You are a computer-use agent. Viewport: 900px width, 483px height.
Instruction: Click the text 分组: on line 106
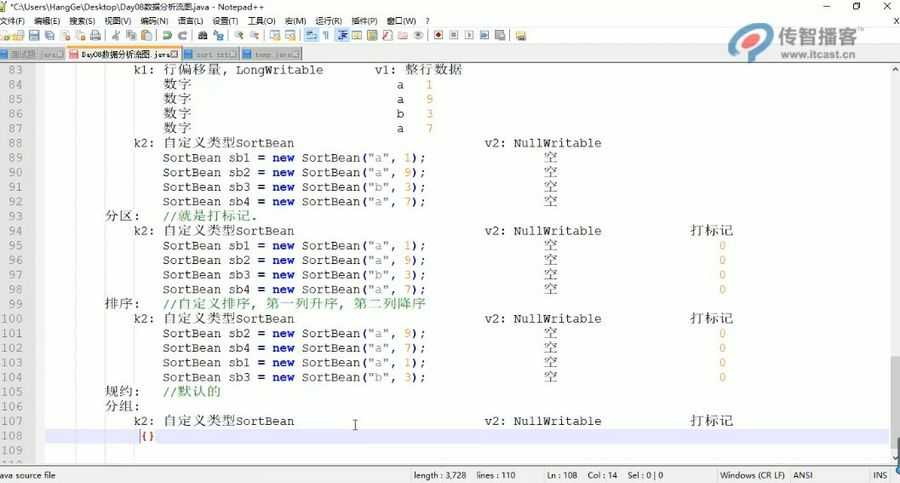pos(122,406)
